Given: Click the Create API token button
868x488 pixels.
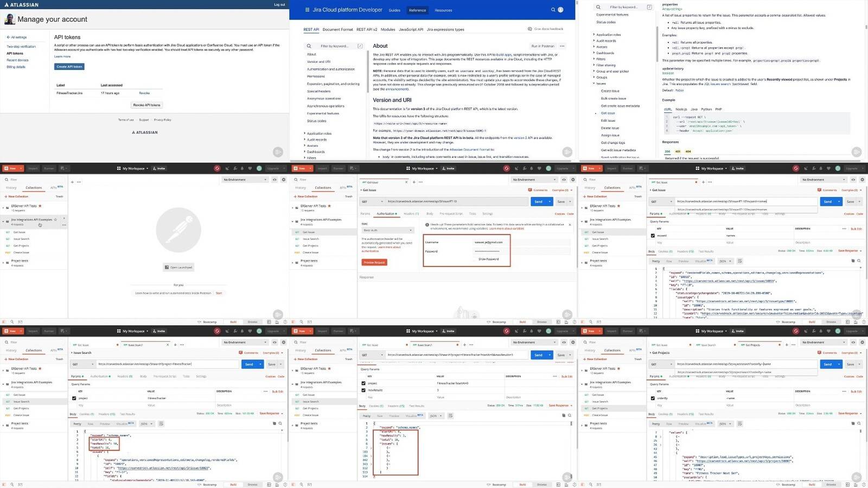Looking at the screenshot, I should tap(69, 67).
